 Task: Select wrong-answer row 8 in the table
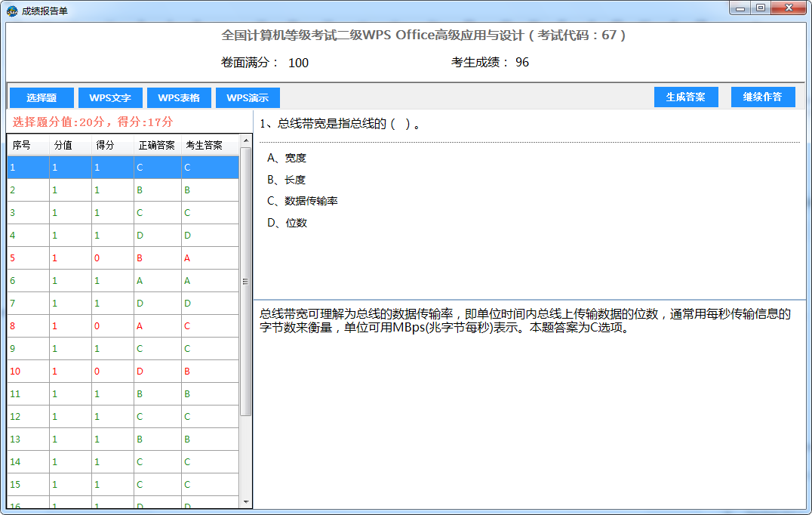click(x=123, y=326)
